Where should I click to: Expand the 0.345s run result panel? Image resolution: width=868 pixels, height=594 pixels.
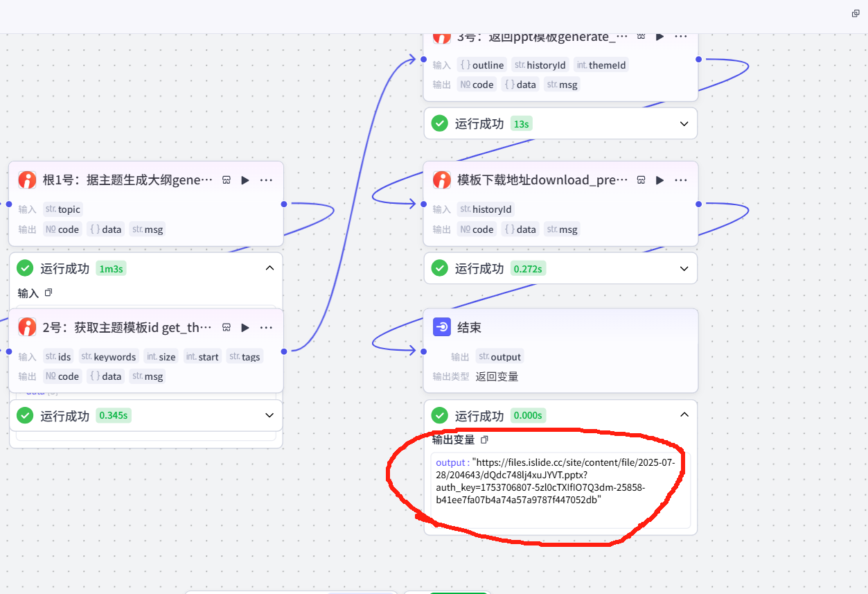click(269, 415)
